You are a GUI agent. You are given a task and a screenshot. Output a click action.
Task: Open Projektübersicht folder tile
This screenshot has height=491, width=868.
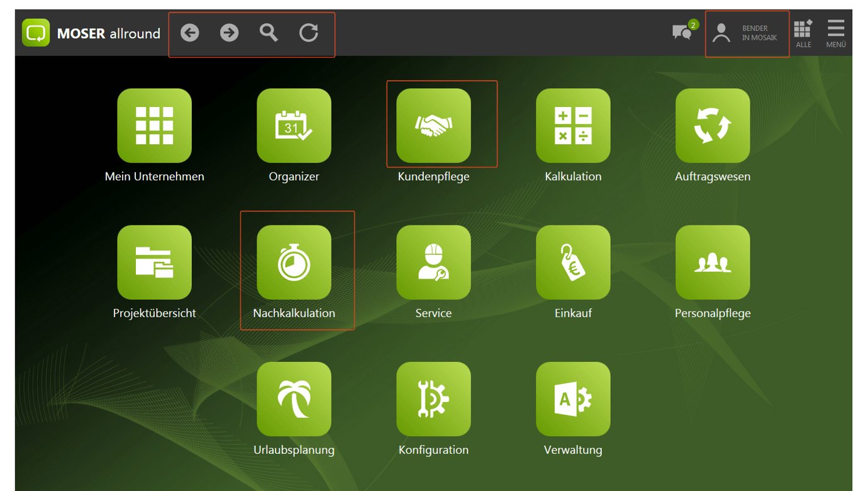(154, 262)
